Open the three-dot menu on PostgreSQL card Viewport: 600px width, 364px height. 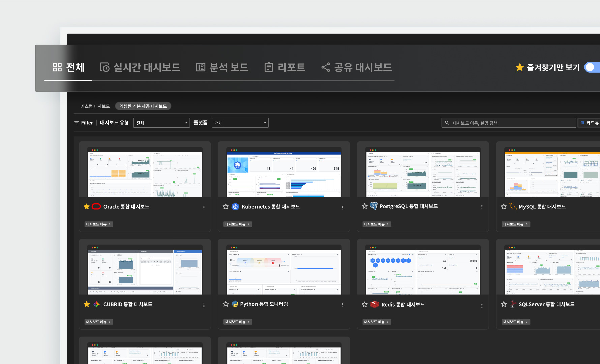point(482,207)
